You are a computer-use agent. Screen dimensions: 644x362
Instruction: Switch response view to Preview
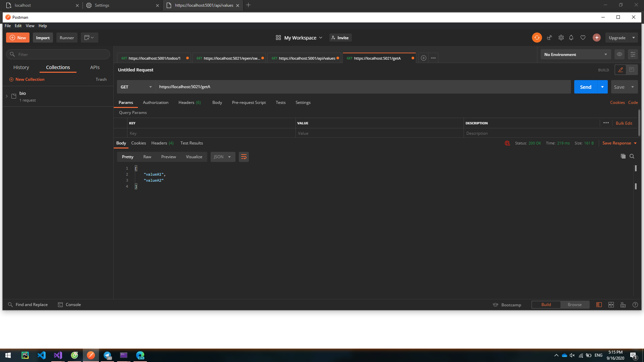coord(168,157)
